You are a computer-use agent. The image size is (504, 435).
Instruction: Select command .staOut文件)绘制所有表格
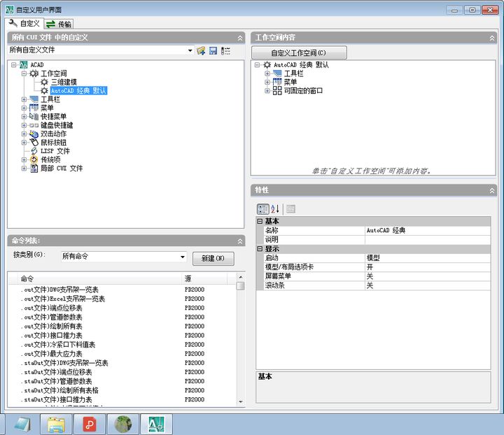59,390
